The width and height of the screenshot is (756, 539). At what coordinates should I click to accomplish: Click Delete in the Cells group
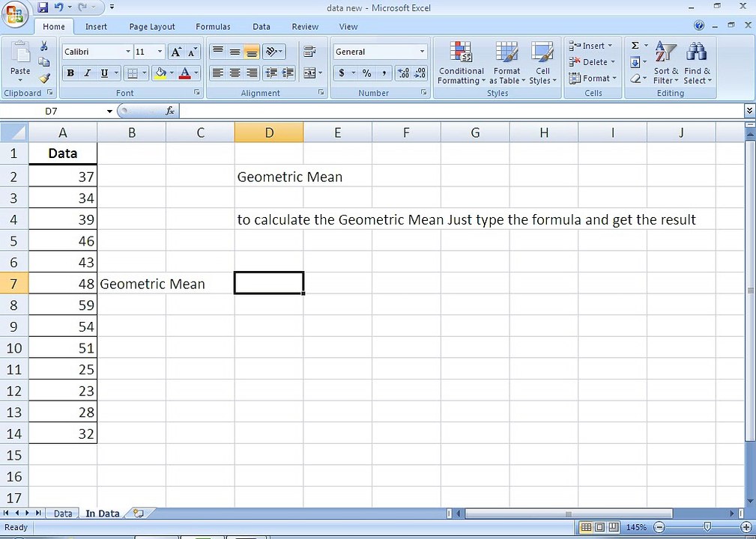pos(592,62)
